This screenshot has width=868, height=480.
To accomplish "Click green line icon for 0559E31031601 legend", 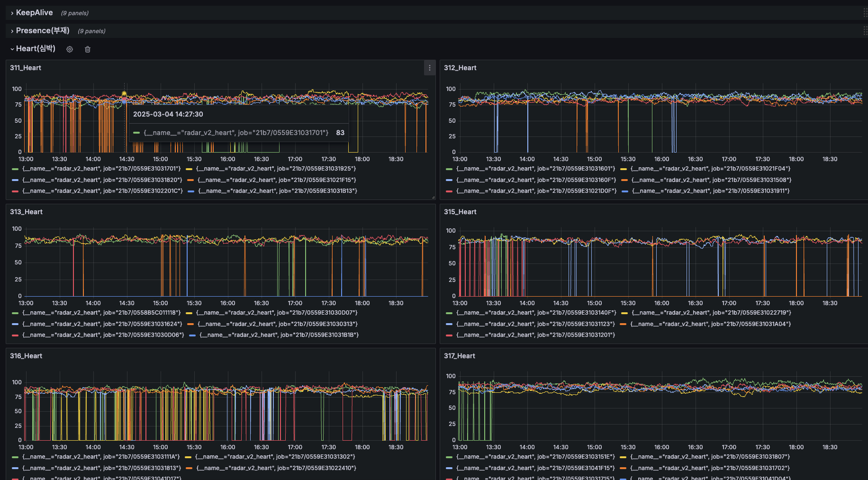I will [x=449, y=169].
